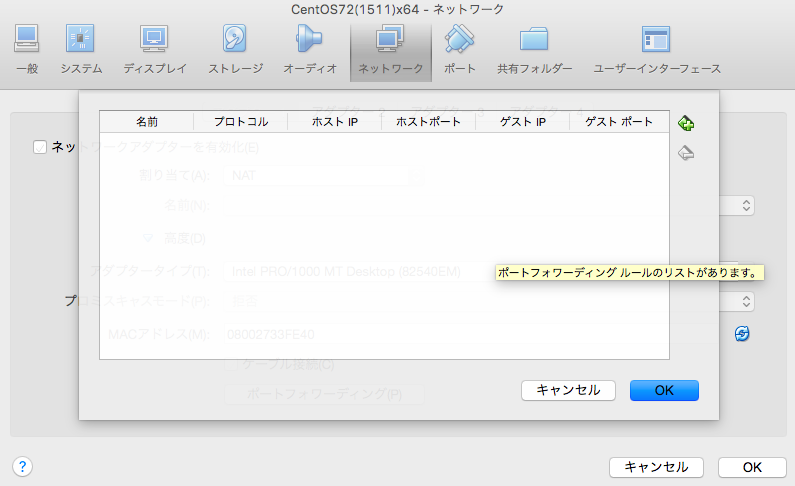Open the 共有フォルダー settings section
Image resolution: width=795 pixels, height=486 pixels.
click(x=534, y=50)
